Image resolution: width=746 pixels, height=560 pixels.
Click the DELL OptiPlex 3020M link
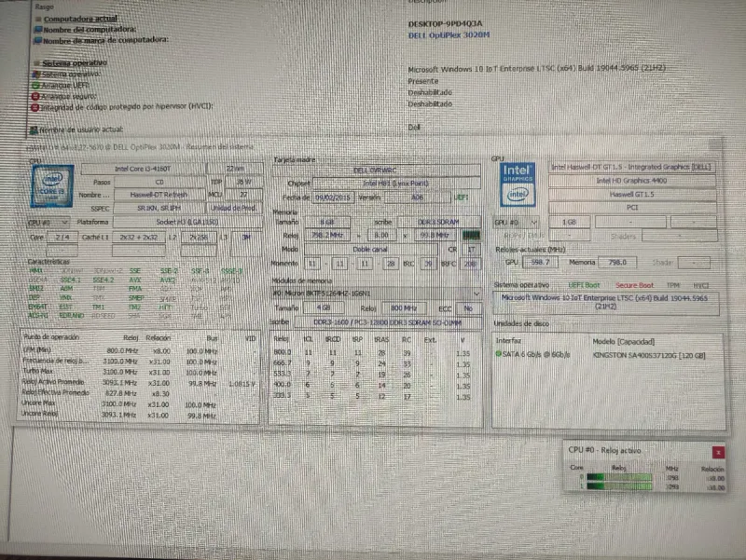449,34
